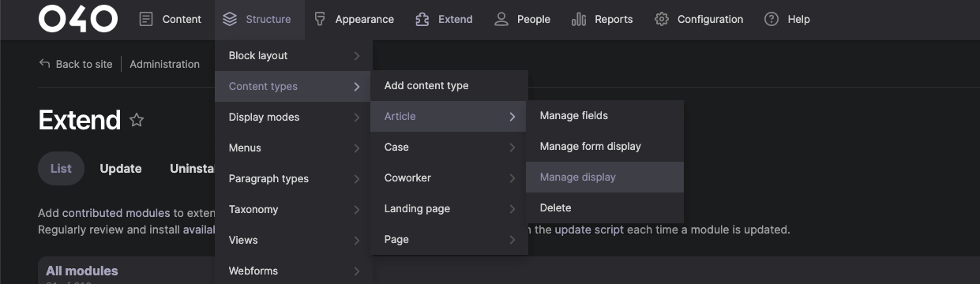
Task: Expand Landing page submenu chevron
Action: pyautogui.click(x=513, y=209)
